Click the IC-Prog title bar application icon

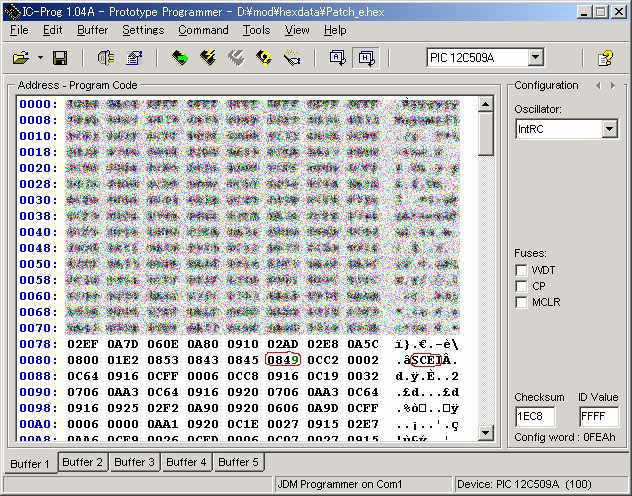point(14,12)
